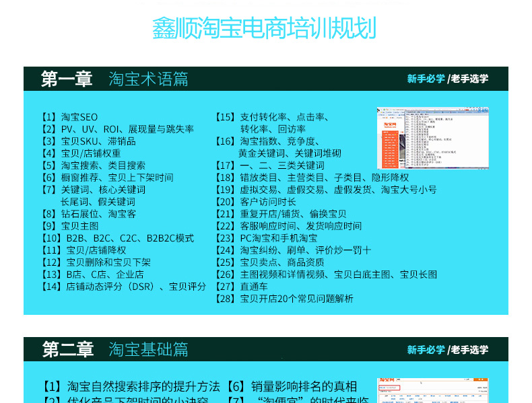Select item 【11】宝贝/店铺降权
The width and height of the screenshot is (532, 403).
tap(84, 250)
